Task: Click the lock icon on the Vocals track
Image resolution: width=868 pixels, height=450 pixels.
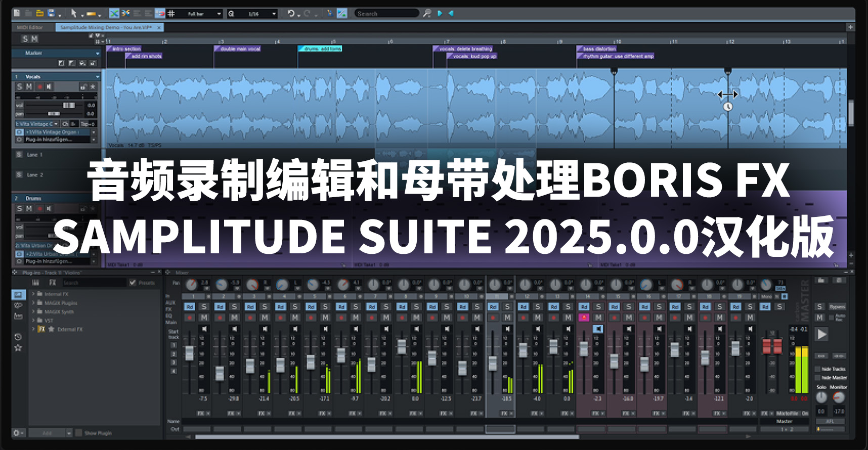Action: point(83,87)
